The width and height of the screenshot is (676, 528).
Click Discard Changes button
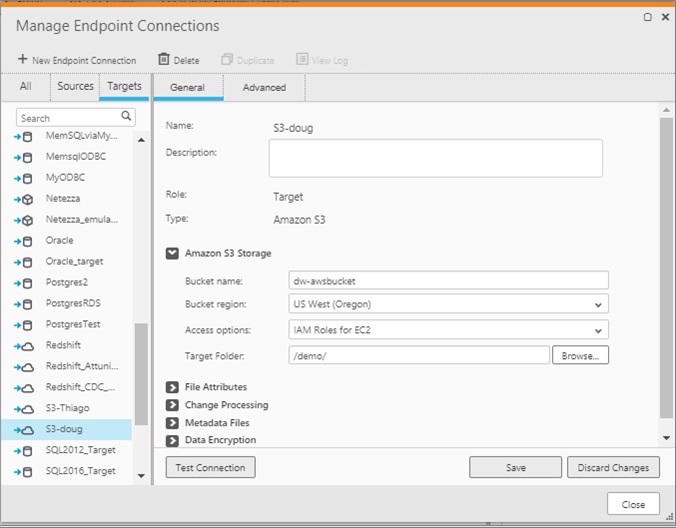(x=613, y=468)
